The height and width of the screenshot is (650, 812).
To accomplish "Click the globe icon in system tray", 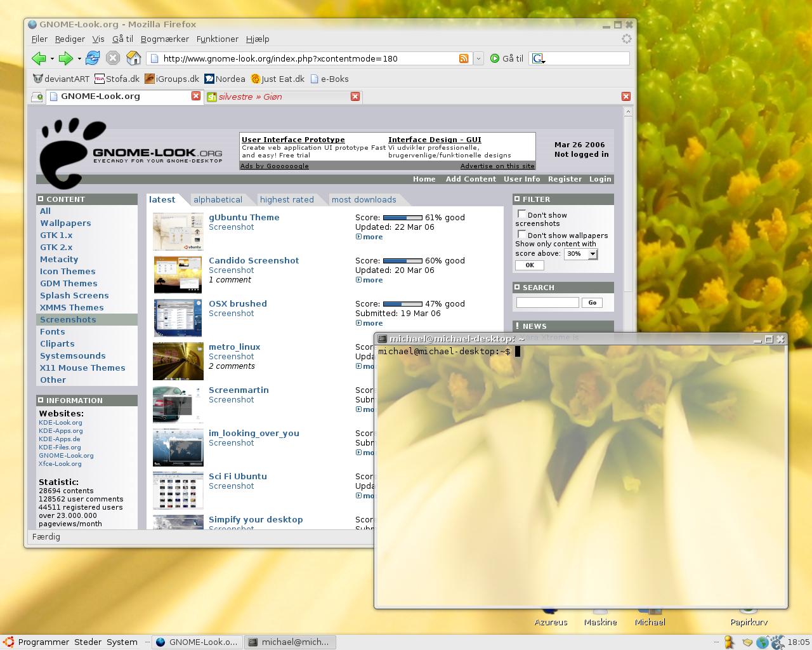I will pos(763,642).
